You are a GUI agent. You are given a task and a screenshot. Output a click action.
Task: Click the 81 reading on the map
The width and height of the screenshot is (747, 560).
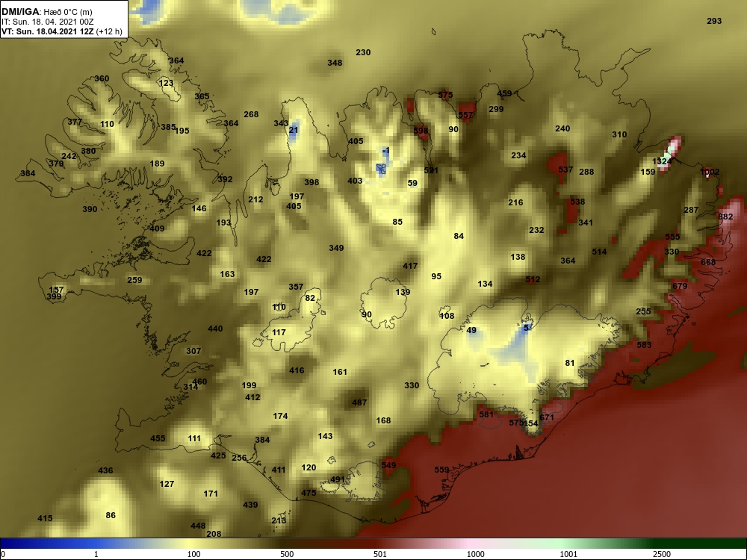point(570,364)
